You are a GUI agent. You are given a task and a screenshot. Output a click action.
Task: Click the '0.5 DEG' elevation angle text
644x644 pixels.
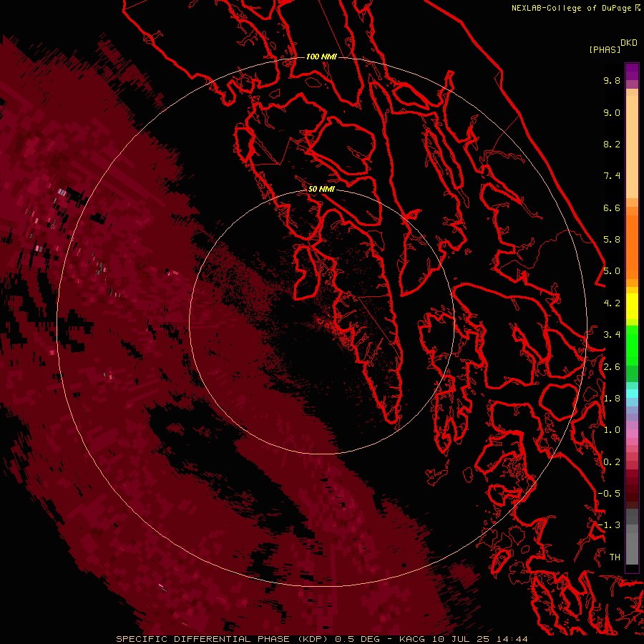pyautogui.click(x=357, y=639)
